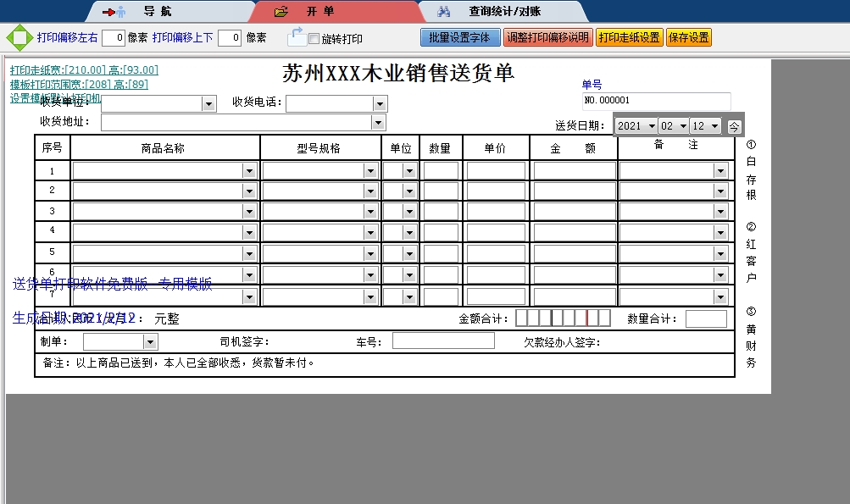
Task: Click the rotate print arrow icon
Action: (x=296, y=36)
